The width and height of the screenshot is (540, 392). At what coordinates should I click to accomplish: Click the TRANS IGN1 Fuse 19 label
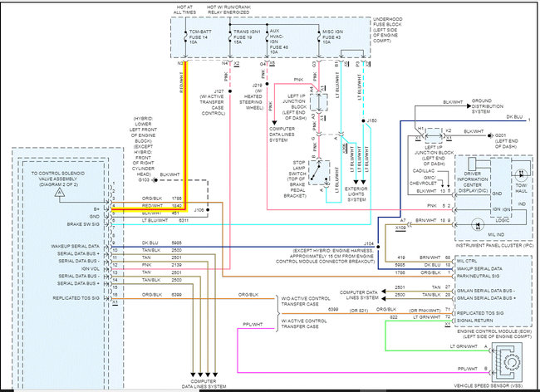(x=247, y=37)
